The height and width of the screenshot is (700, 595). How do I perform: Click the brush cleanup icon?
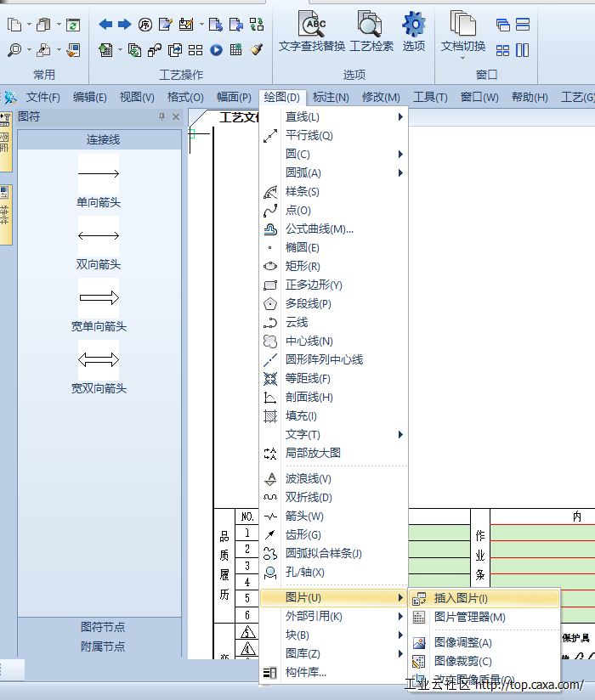[x=257, y=49]
